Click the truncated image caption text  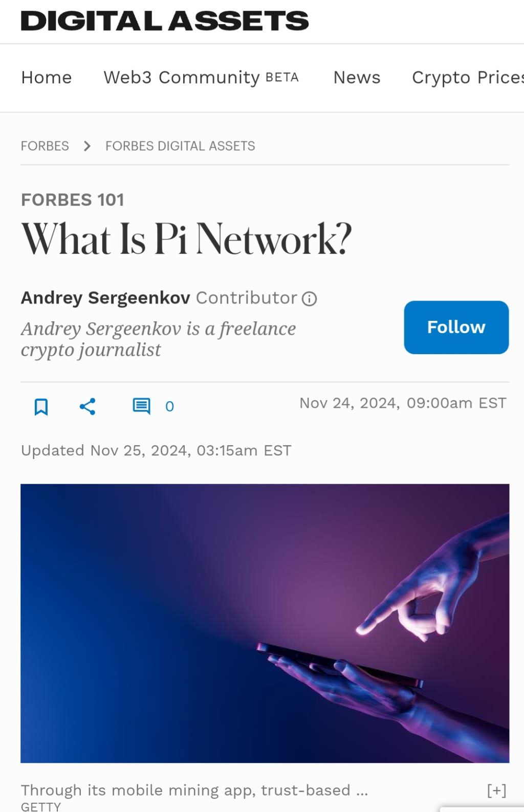[x=194, y=791]
